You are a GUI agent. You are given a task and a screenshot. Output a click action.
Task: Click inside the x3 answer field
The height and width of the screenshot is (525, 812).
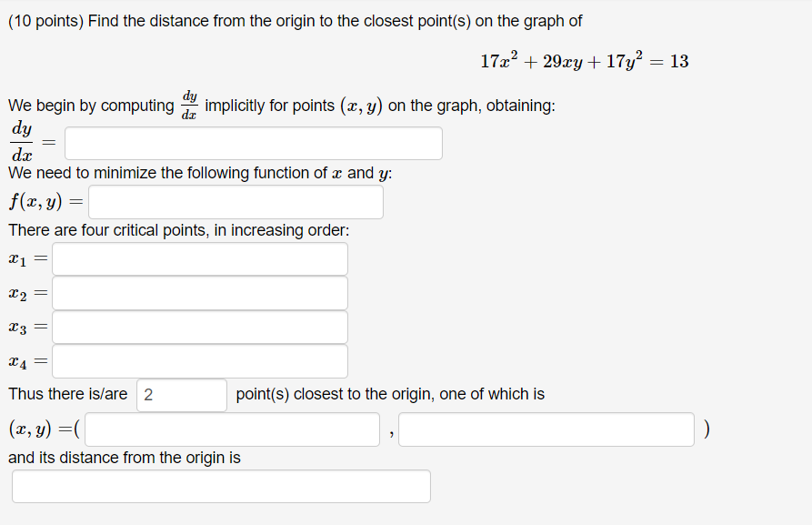pos(200,327)
